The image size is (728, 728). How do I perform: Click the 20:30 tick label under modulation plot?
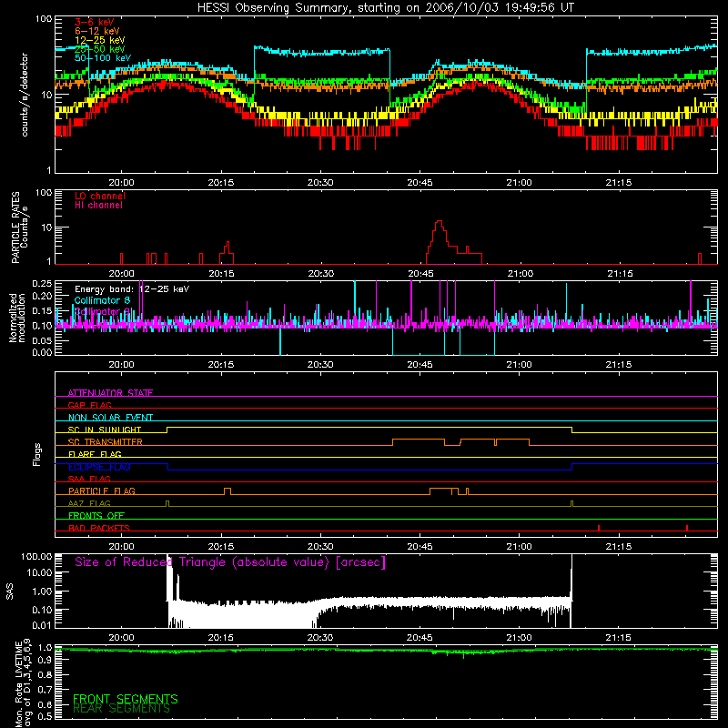[320, 365]
